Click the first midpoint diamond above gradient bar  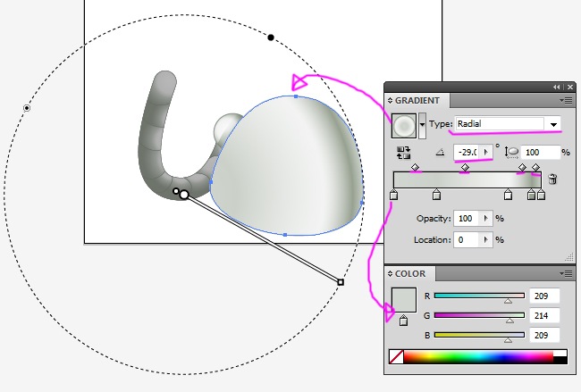(x=415, y=167)
